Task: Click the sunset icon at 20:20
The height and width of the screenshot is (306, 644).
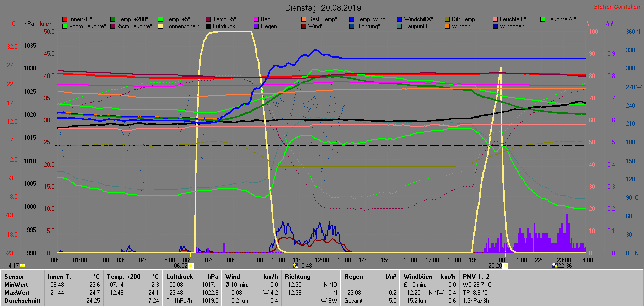Action: point(505,265)
